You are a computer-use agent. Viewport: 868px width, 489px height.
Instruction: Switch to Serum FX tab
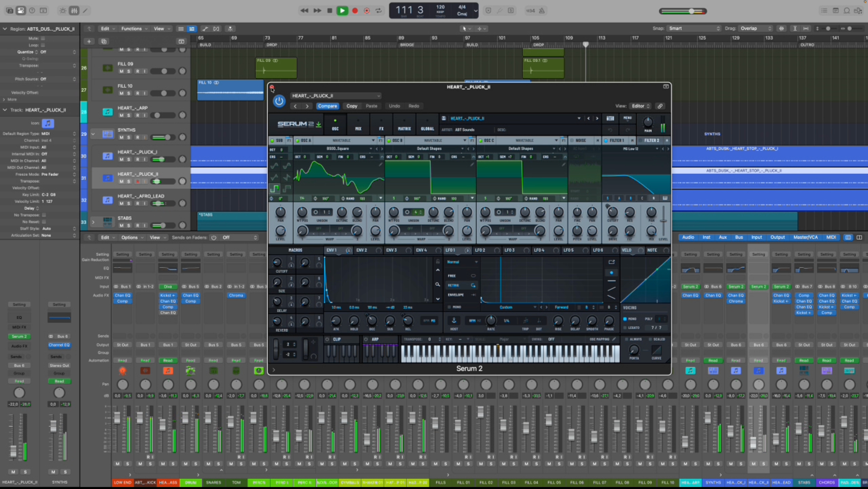tap(381, 124)
